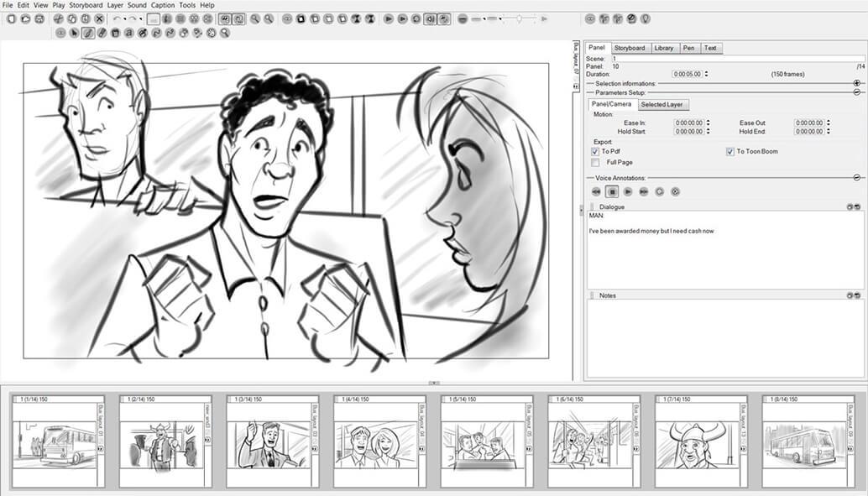Select the arrow Select tool
Image resolution: width=868 pixels, height=496 pixels.
75,34
